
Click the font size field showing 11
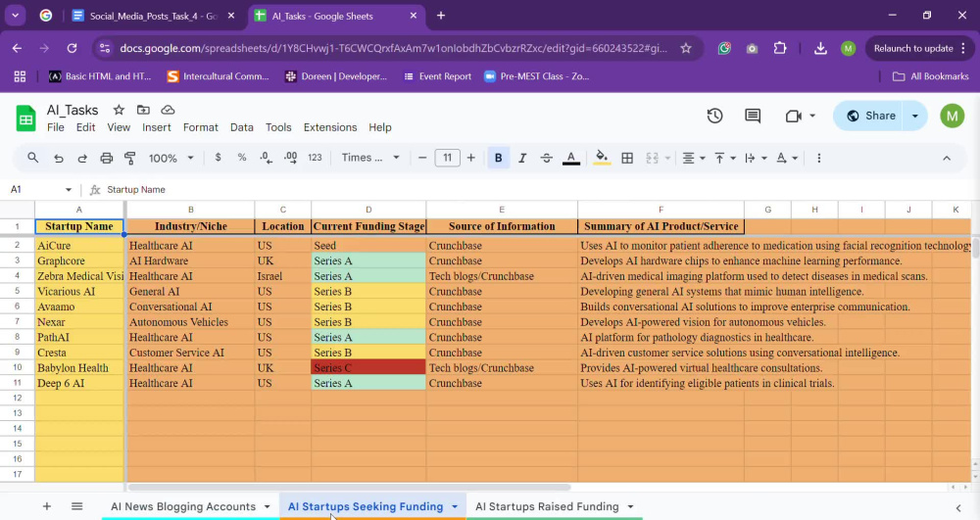447,158
